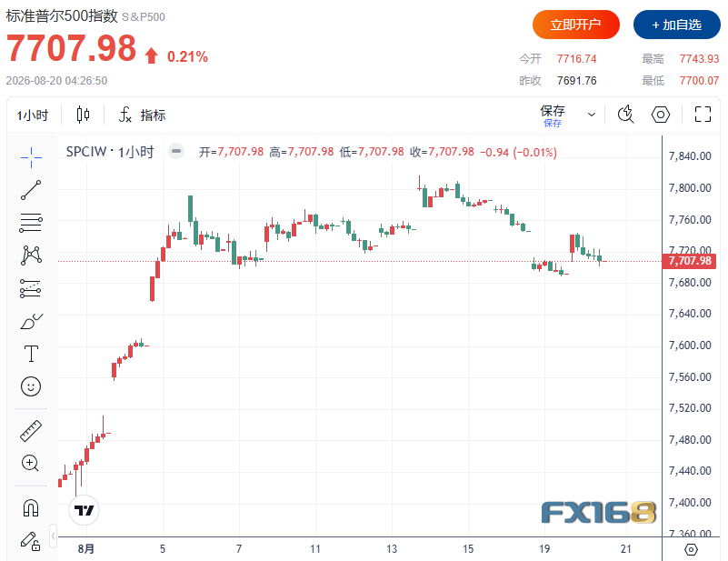728x561 pixels.
Task: Open chart settings hexagon icon in toolbar
Action: click(x=660, y=115)
